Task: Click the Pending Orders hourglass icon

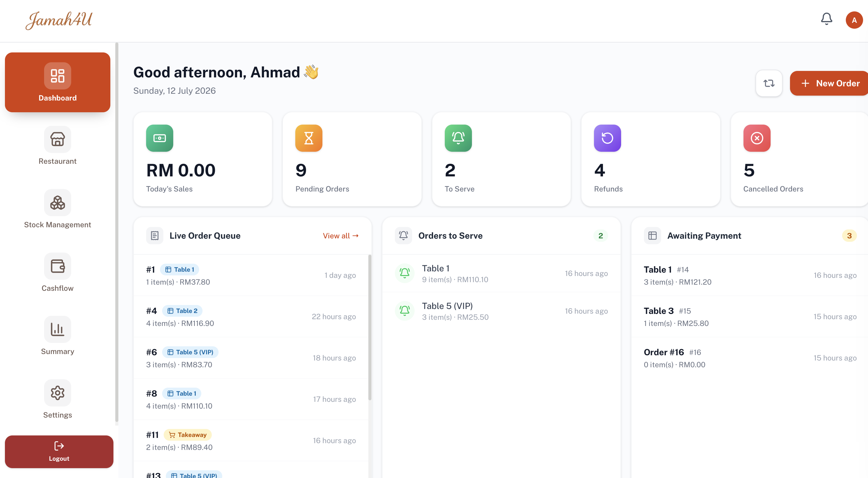Action: 309,138
